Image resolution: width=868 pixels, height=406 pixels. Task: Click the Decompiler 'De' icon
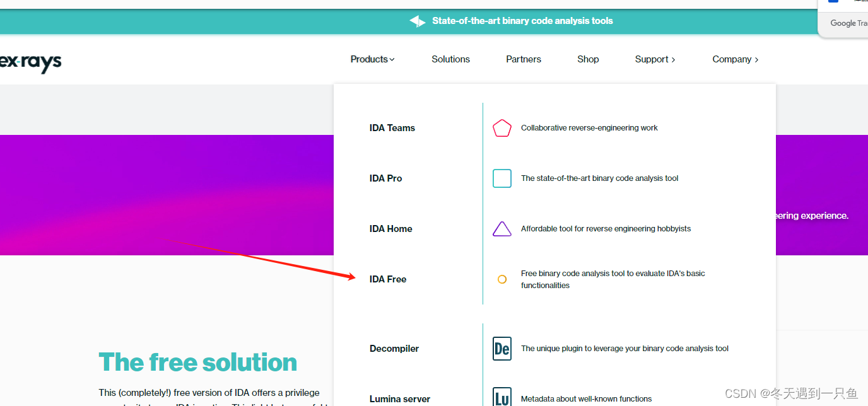(x=502, y=349)
